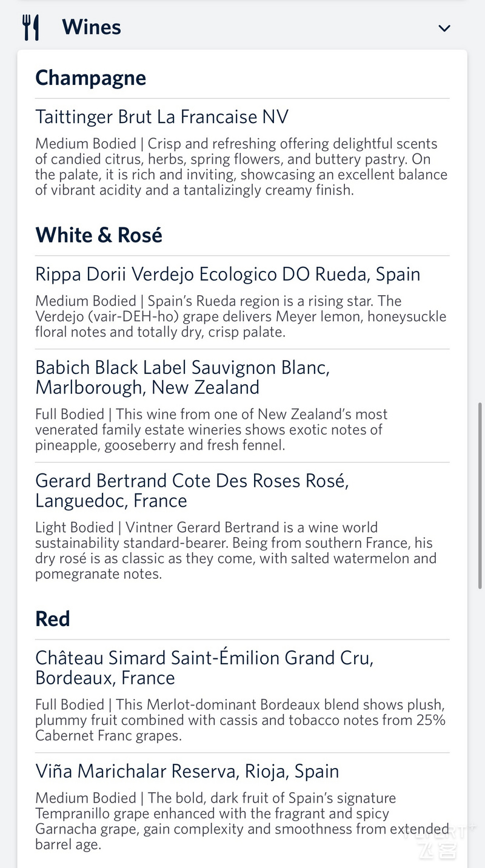Open Viña Marichalar Reserva Rioja entry
The width and height of the screenshot is (485, 868).
(x=187, y=771)
